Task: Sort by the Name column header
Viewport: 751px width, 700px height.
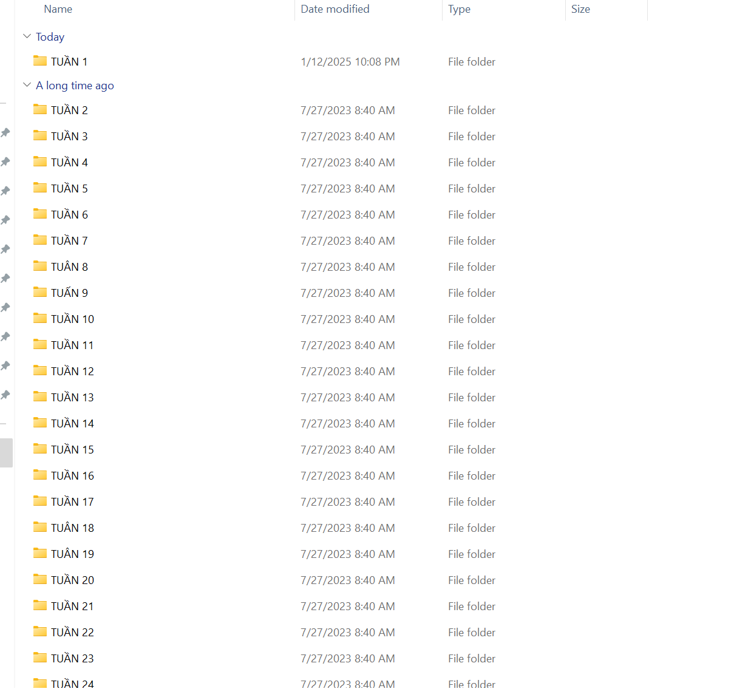Action: point(58,9)
